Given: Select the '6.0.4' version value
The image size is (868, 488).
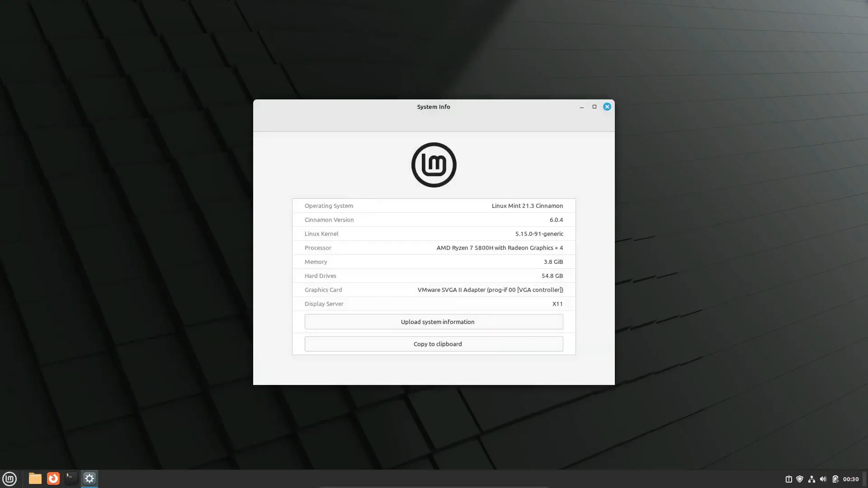Looking at the screenshot, I should [556, 220].
